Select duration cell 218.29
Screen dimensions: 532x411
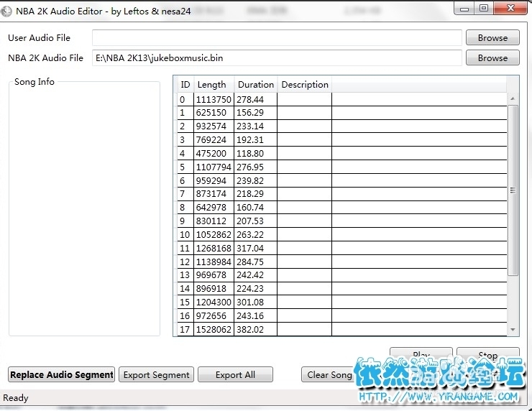(255, 193)
